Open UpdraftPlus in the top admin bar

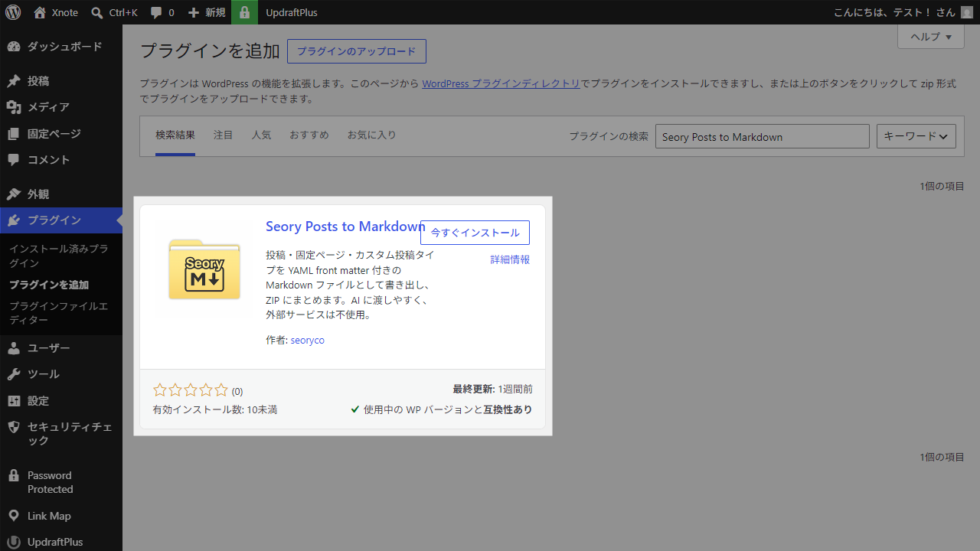pos(292,12)
